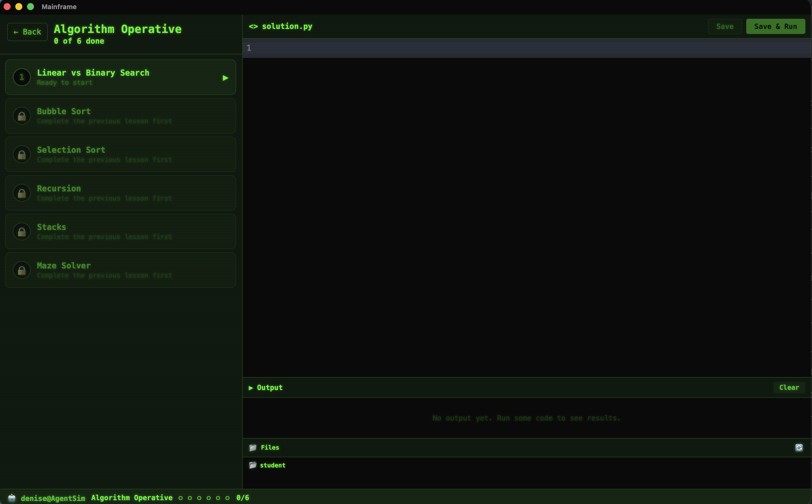Click play arrow on Linear vs Binary Search

coord(225,78)
